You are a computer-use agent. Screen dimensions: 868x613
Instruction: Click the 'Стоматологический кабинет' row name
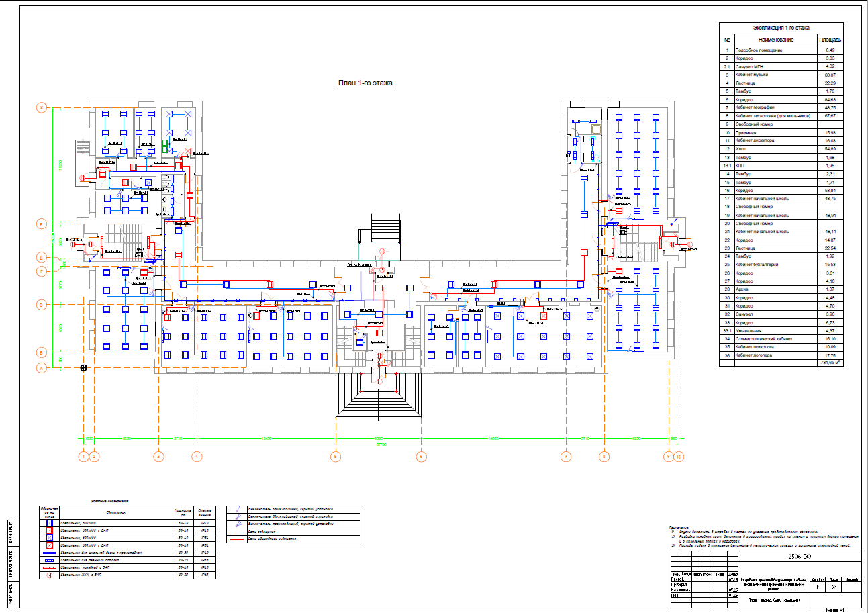(764, 338)
